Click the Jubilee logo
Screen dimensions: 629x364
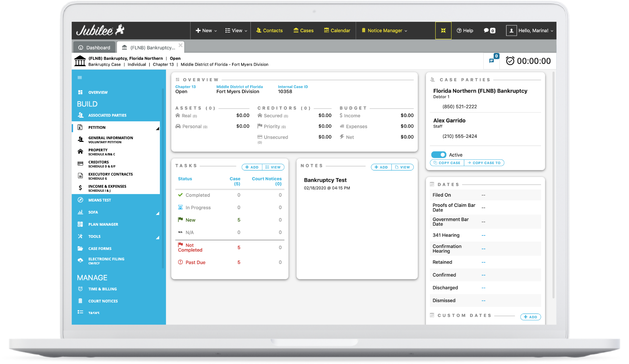coord(100,30)
